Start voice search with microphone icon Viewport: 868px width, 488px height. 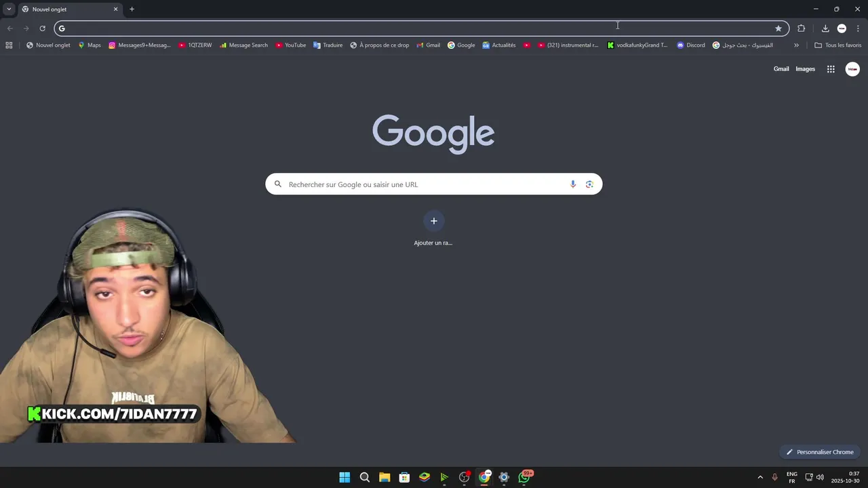point(573,184)
